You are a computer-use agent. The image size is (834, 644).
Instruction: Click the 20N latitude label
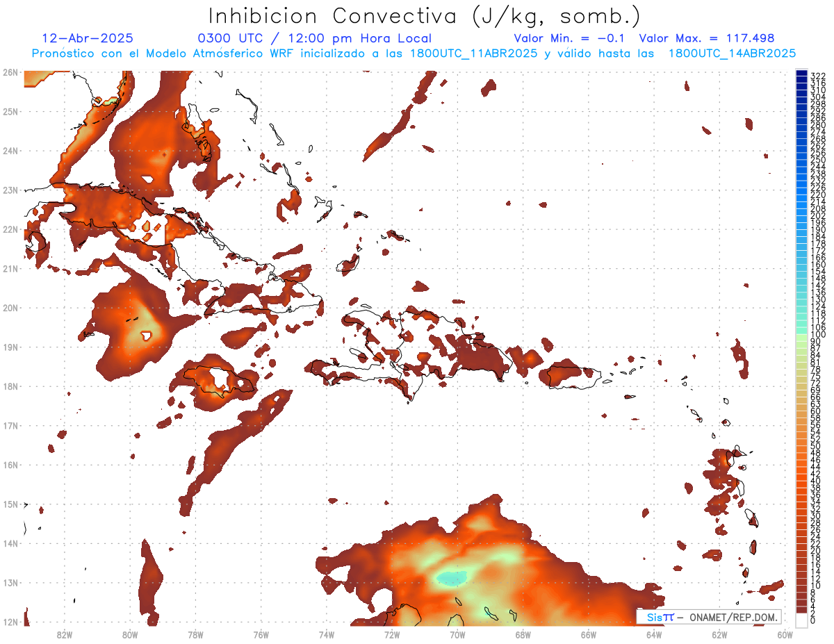pos(10,308)
